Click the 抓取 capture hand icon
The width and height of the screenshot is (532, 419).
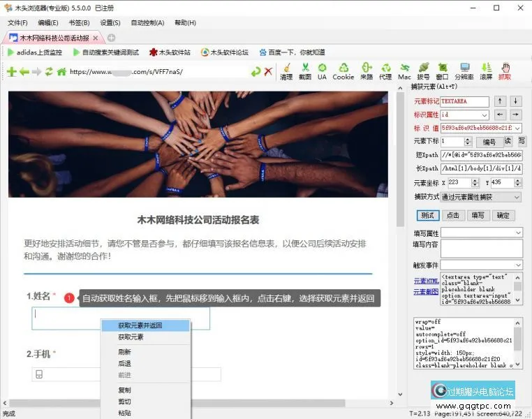(505, 72)
